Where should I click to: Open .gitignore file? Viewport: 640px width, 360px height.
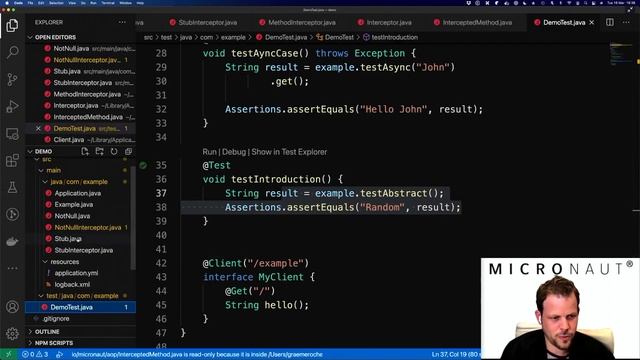click(x=56, y=318)
